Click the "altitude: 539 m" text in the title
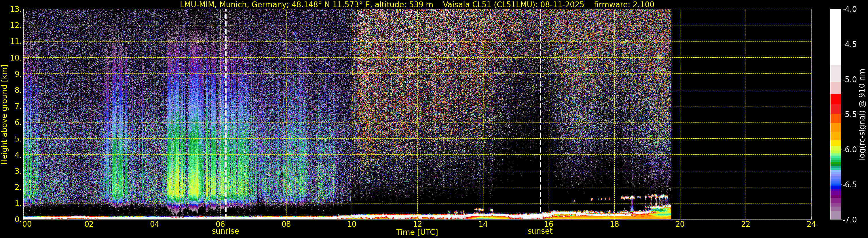Viewport: 868px width, 238px height. point(404,4)
